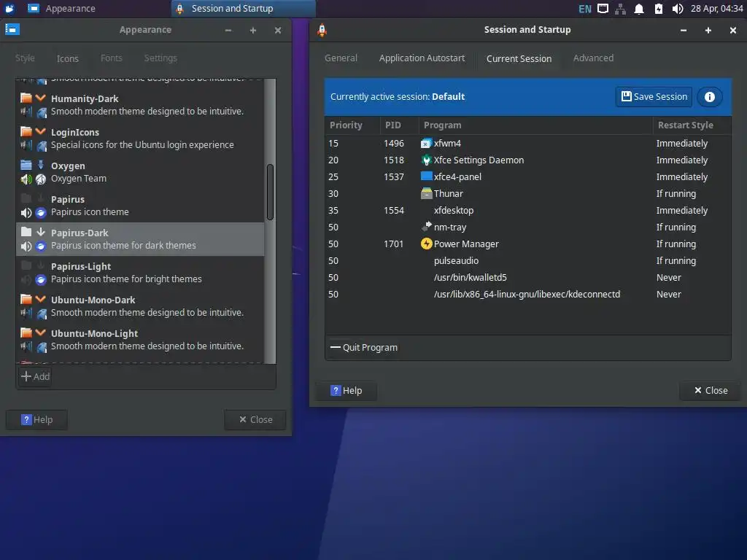Click the display tray icon beside EN

coord(603,9)
